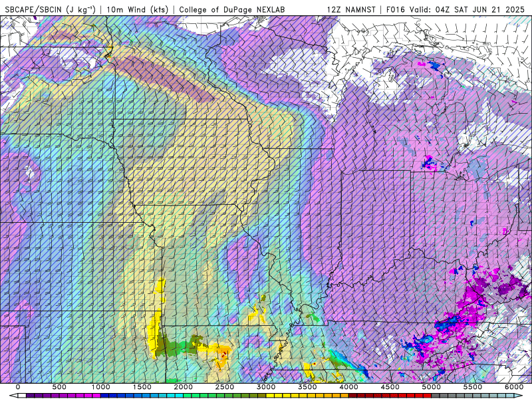Click the College of DuPage NEXLAB label
This screenshot has height=399, width=532.
(231, 9)
